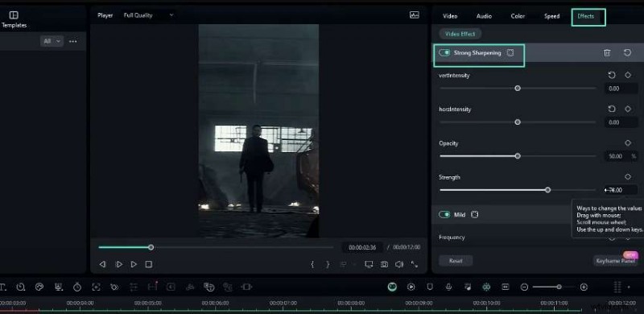644x314 pixels.
Task: Select the Effects tab
Action: tap(586, 16)
